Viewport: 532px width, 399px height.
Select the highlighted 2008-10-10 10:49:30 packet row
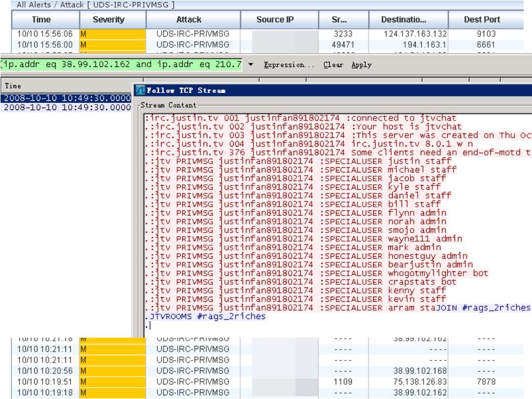pos(66,98)
